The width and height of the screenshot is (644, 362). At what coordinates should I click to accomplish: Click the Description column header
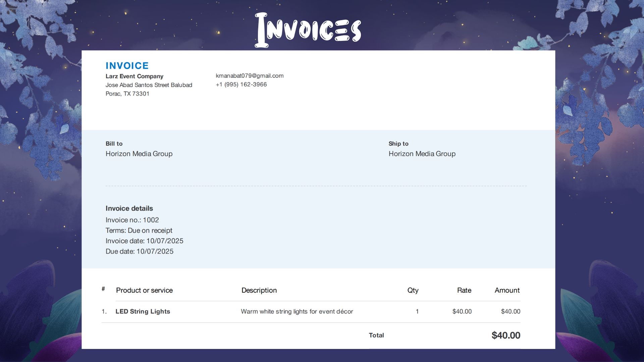point(259,290)
